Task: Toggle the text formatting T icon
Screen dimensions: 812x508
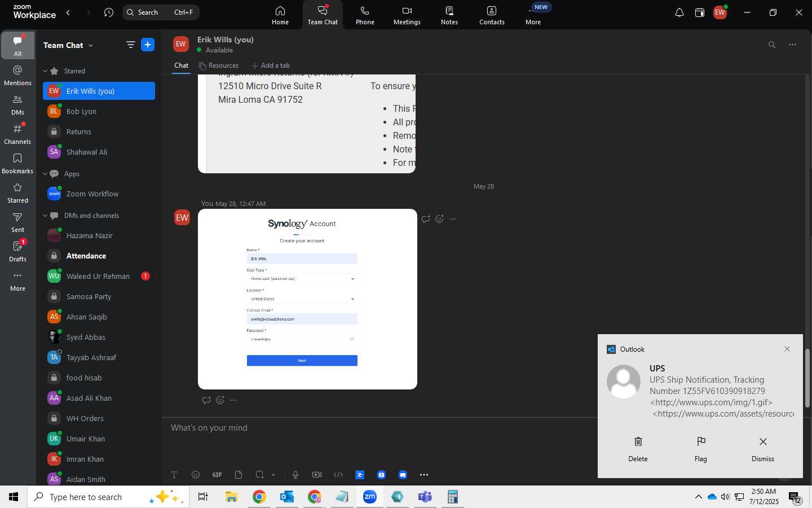Action: pos(174,475)
